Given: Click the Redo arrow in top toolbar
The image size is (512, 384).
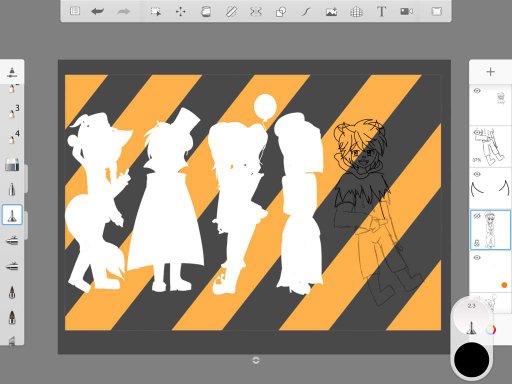Looking at the screenshot, I should tap(123, 12).
